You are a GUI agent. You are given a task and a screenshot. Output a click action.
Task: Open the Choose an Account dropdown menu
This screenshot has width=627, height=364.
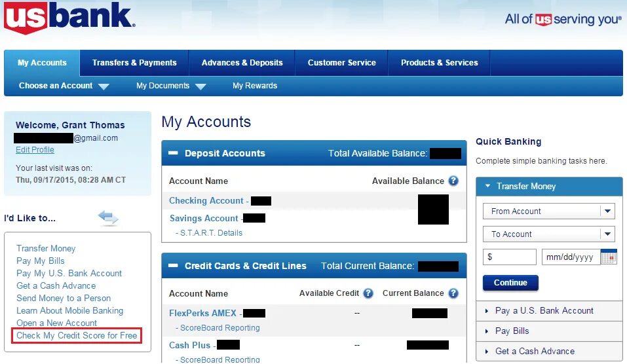coord(64,86)
